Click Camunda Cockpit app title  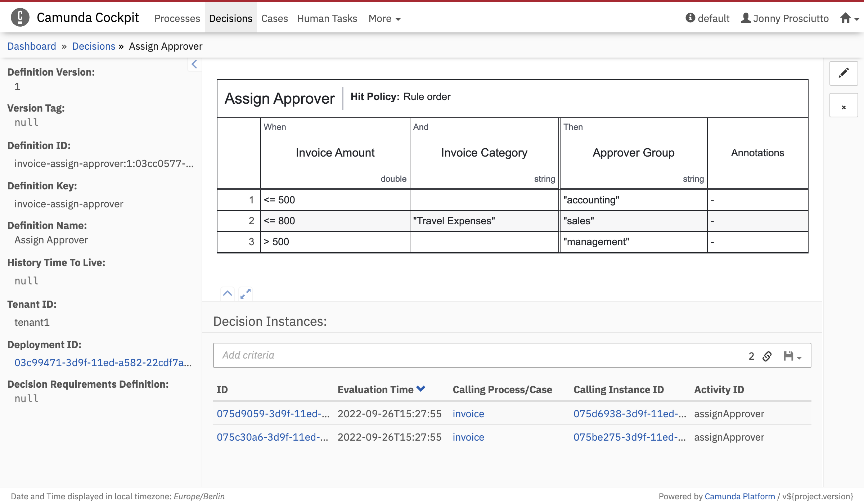(88, 17)
